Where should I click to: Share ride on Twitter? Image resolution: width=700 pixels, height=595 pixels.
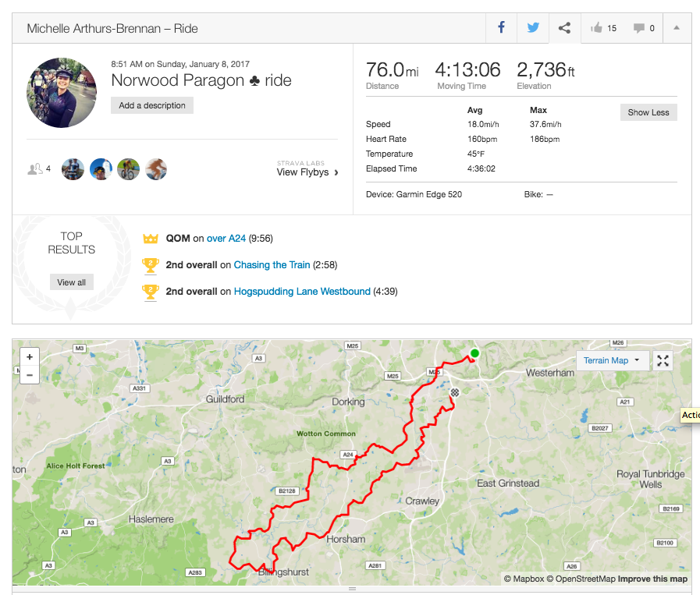pos(533,28)
